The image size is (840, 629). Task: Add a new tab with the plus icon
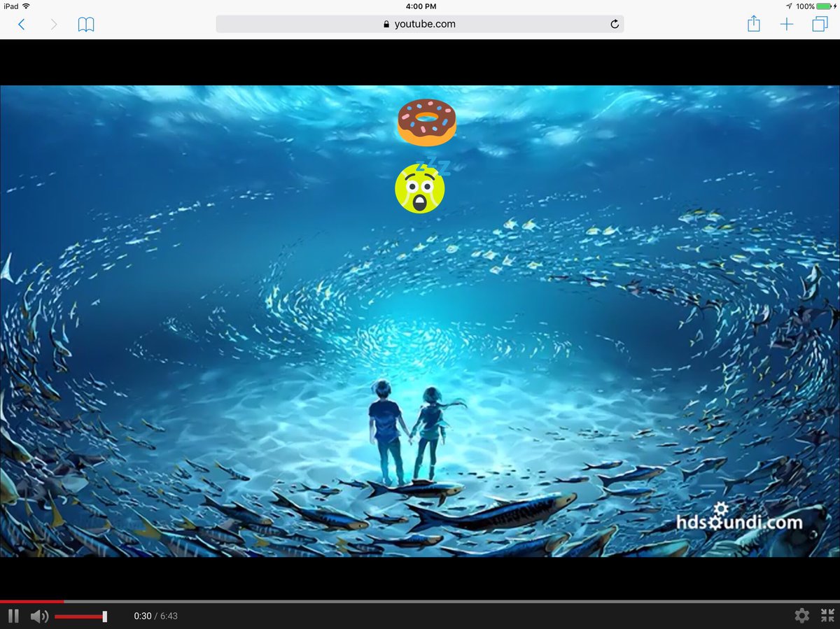[787, 24]
